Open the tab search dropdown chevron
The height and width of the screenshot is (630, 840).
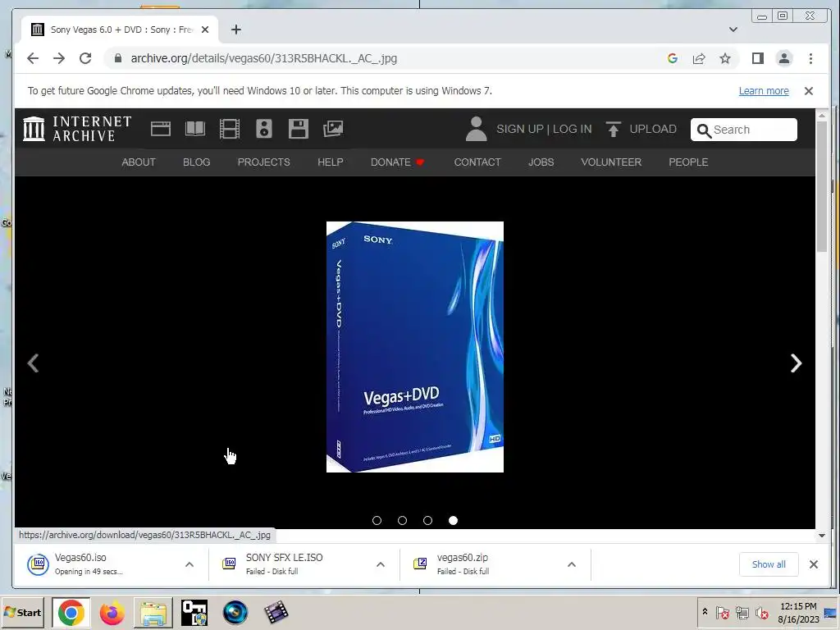tap(733, 30)
